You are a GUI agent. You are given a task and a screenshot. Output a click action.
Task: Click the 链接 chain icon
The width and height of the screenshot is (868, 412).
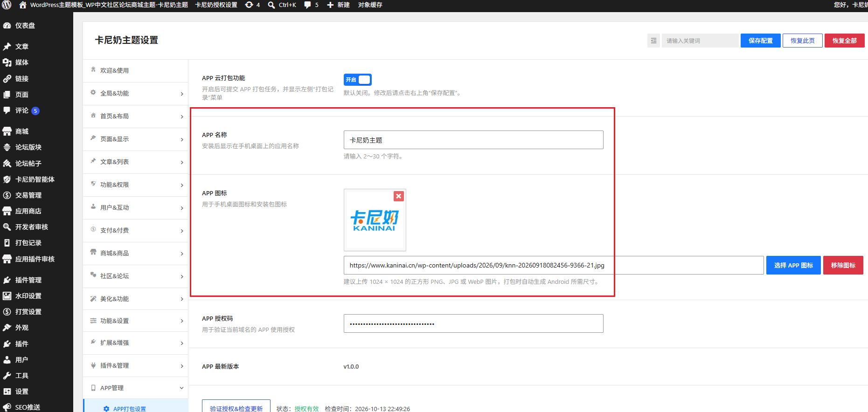tap(7, 79)
